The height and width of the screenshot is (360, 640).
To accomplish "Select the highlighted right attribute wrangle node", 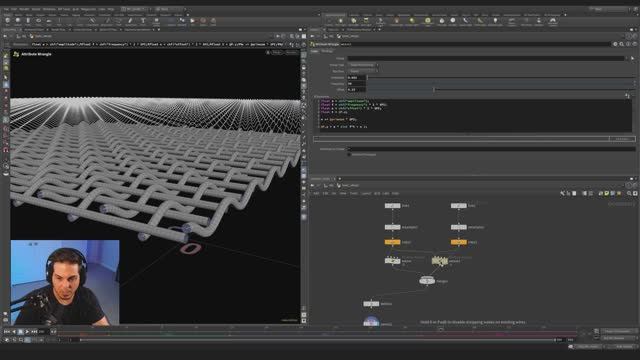I will pyautogui.click(x=440, y=260).
